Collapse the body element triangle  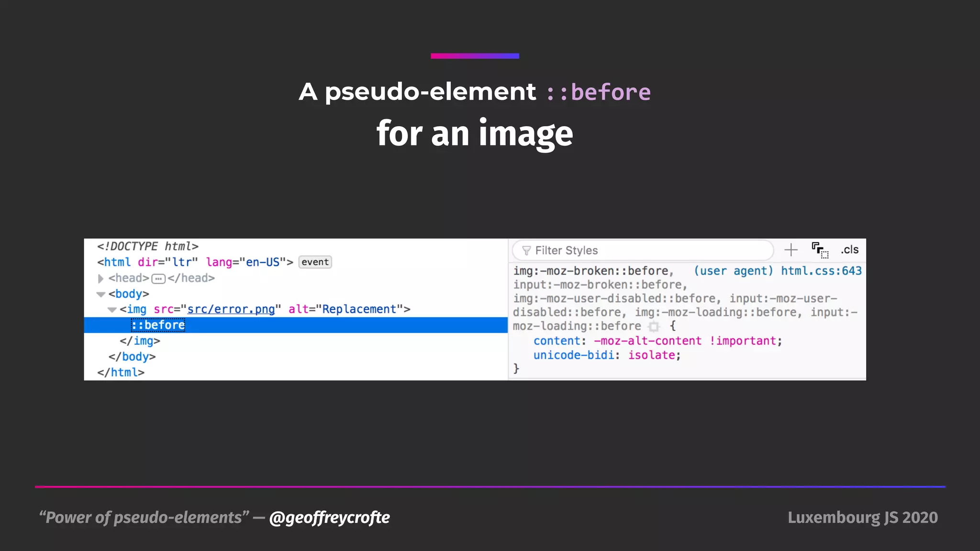[x=101, y=294]
